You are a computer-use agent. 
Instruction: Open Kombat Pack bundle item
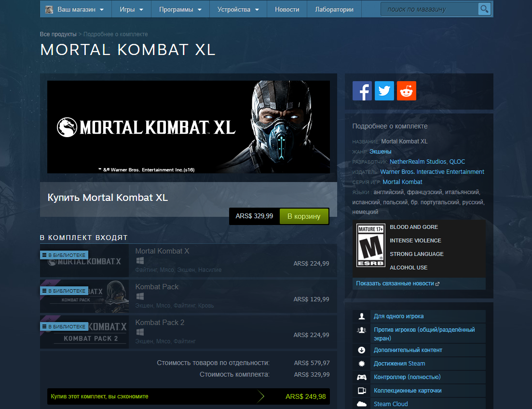pyautogui.click(x=188, y=296)
